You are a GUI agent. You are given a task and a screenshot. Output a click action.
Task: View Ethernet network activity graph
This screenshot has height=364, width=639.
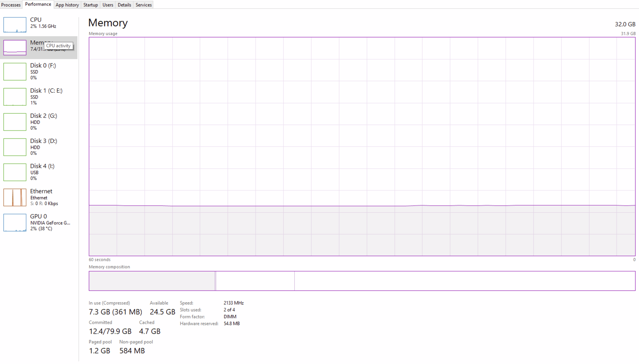tap(15, 197)
